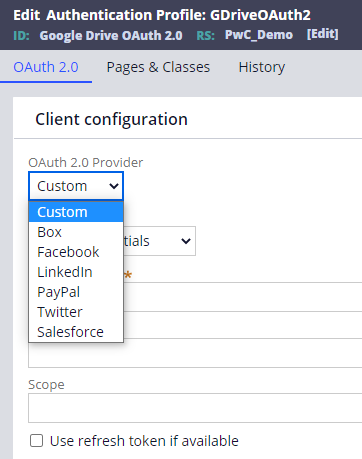This screenshot has height=459, width=362.
Task: Select PayPal provider option
Action: click(x=76, y=292)
